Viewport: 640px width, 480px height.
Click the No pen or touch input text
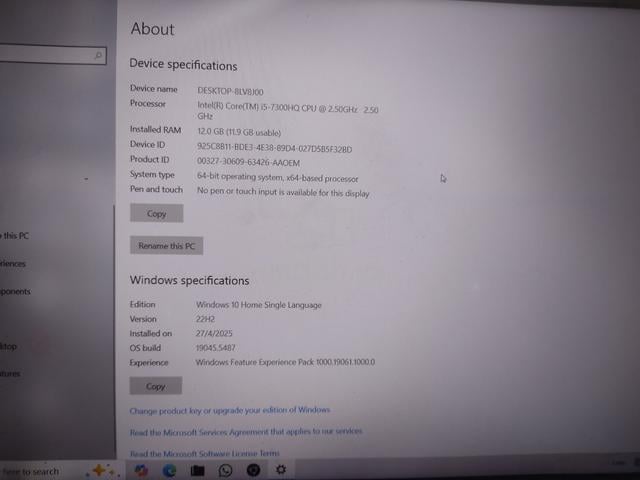[283, 192]
